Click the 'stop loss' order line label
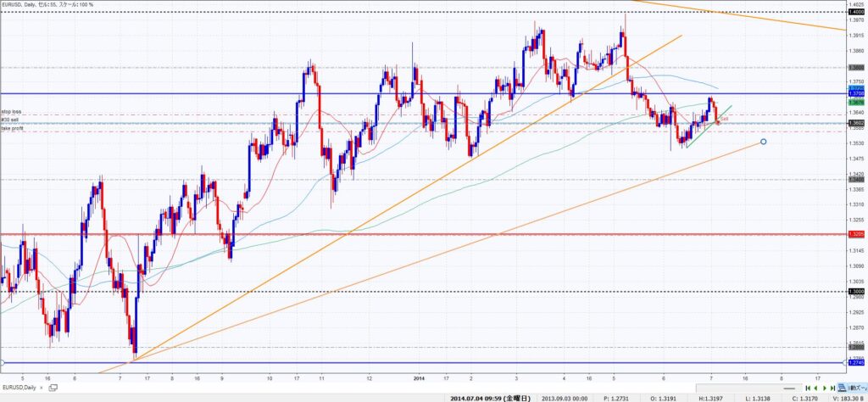This screenshot has height=402, width=868. 11,111
